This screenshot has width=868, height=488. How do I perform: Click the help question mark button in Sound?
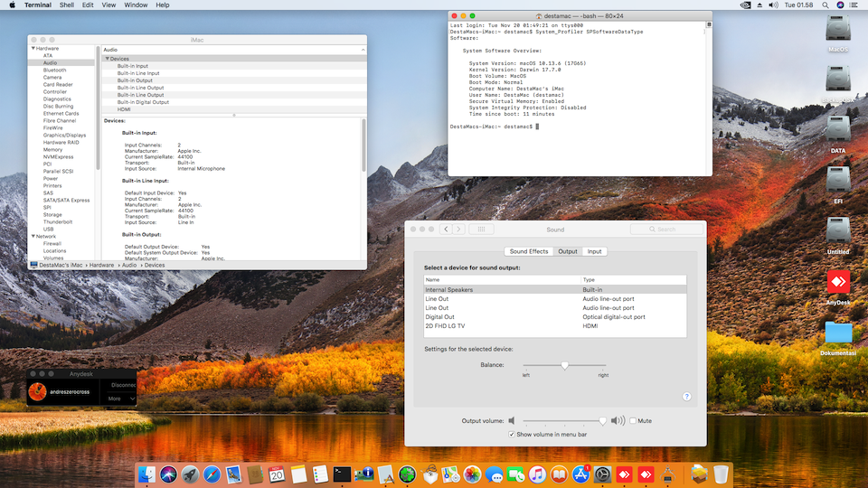click(686, 397)
